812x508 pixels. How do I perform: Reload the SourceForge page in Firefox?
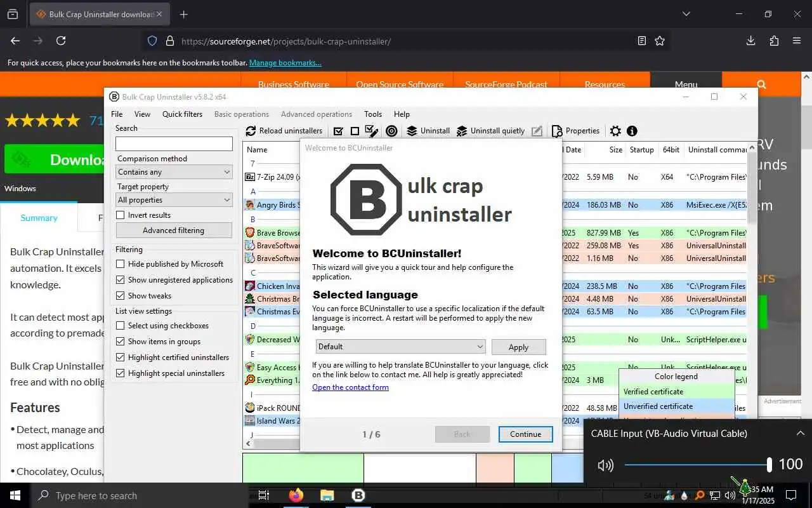pos(61,41)
